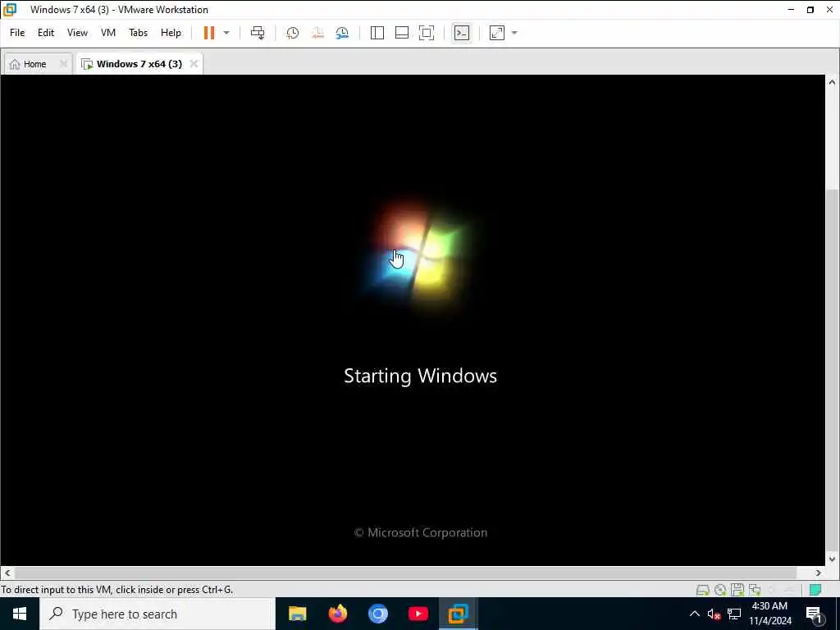Open the Help menu
Viewport: 840px width, 630px height.
(171, 33)
